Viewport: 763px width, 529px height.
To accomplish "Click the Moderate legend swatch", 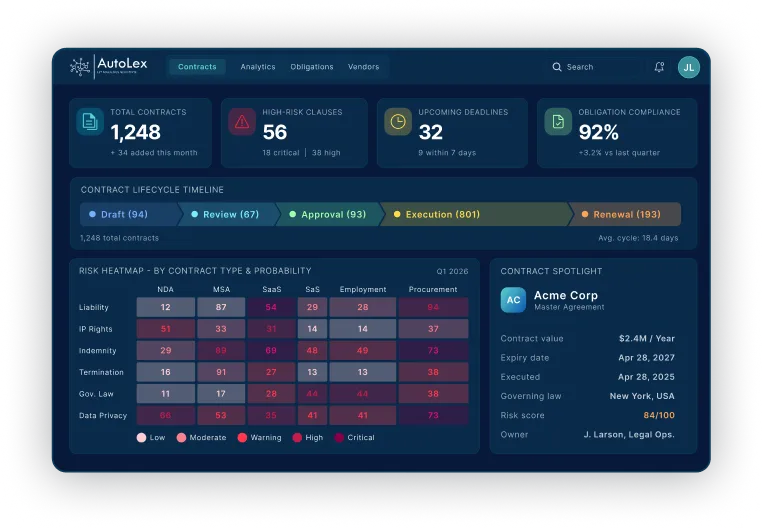I will (x=182, y=438).
